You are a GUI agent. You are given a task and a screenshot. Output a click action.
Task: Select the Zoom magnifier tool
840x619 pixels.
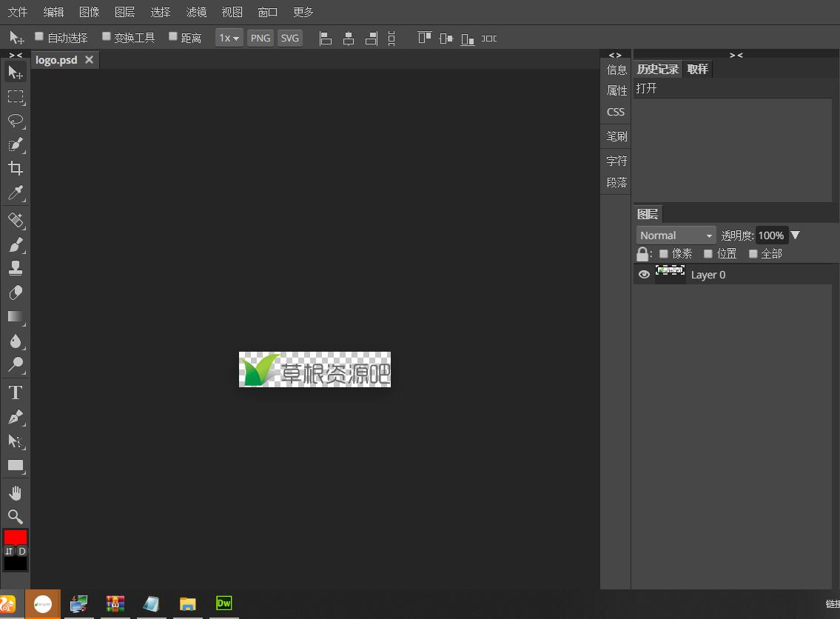click(16, 517)
